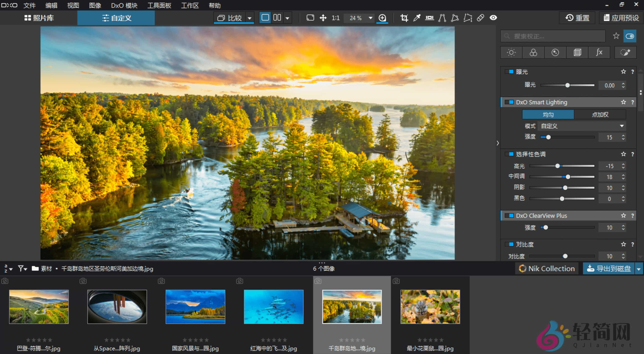Select the Repair (healing) tool
644x354 pixels.
(x=480, y=18)
